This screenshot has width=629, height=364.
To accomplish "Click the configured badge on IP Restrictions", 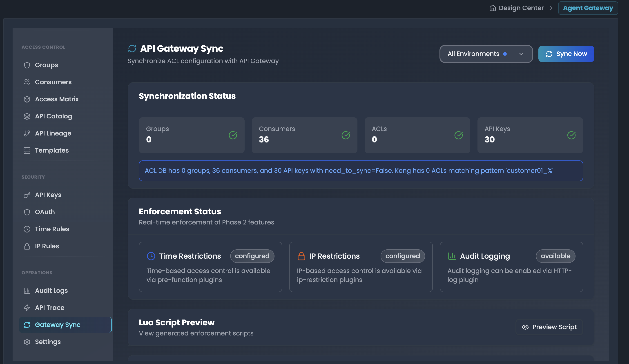I will [403, 256].
